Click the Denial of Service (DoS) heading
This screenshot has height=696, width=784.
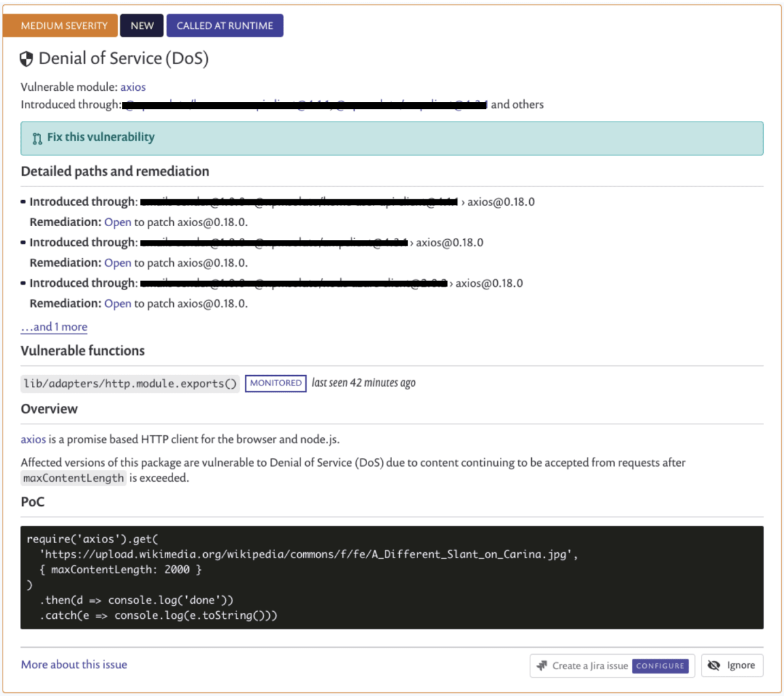(123, 59)
